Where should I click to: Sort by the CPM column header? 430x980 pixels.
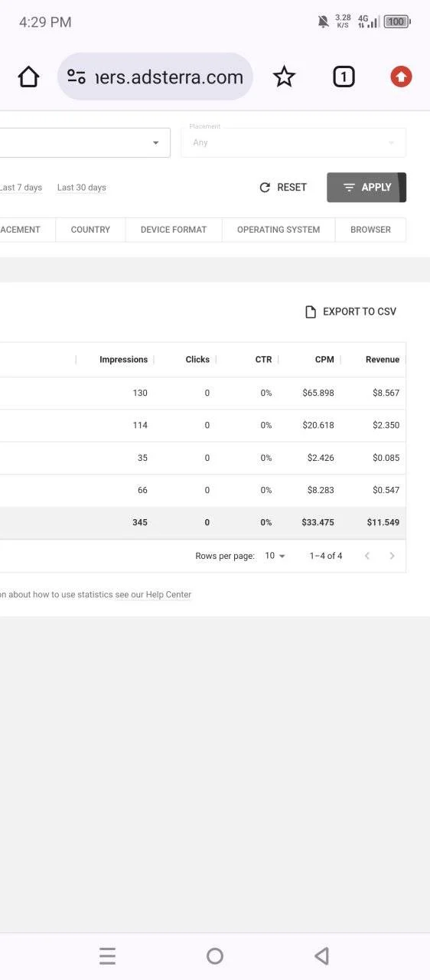(x=324, y=360)
